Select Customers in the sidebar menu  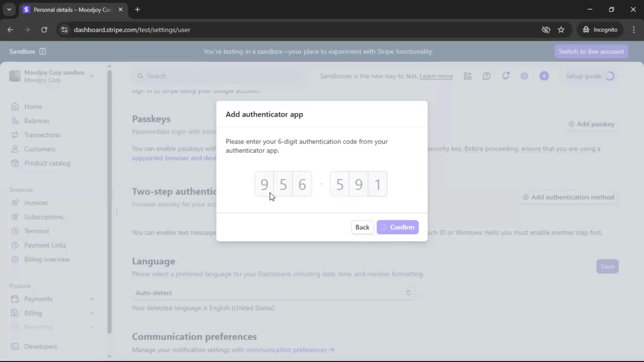pos(40,149)
